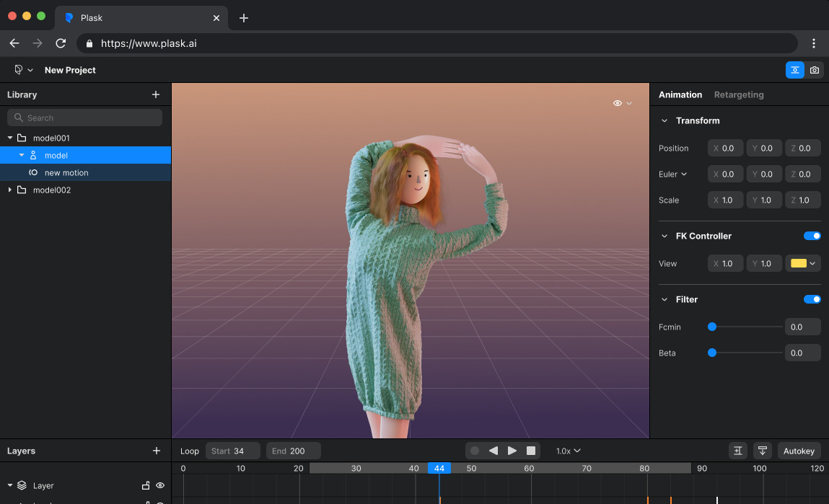Open the viewport visibility eye dropdown
This screenshot has height=504, width=829.
coord(622,103)
